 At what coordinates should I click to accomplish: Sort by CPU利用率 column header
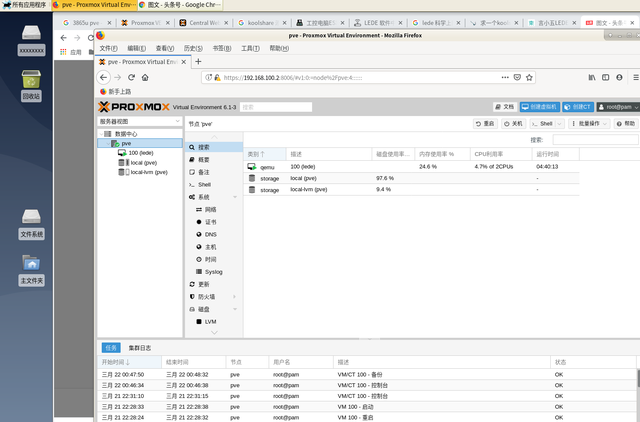click(x=501, y=154)
